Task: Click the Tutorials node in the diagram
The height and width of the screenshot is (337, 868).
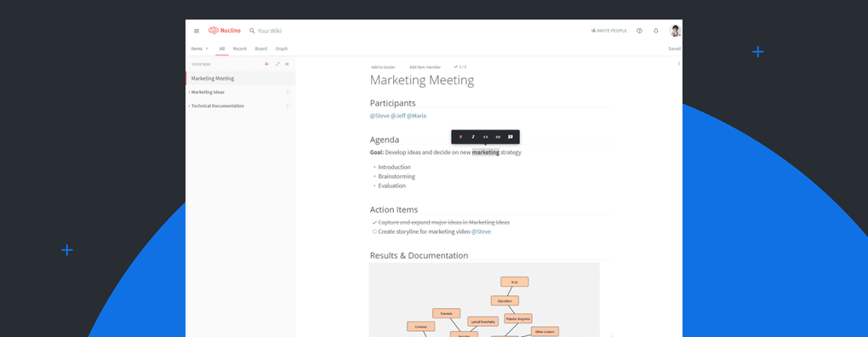Action: (446, 313)
